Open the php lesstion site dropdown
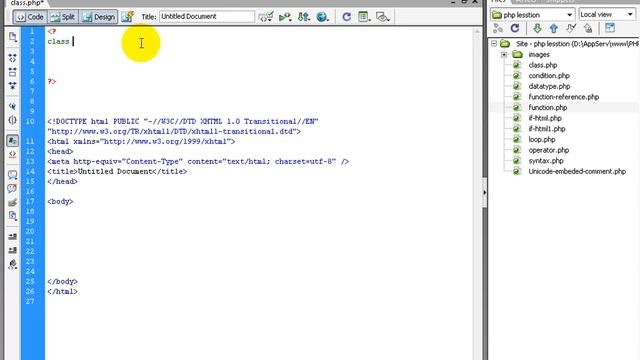This screenshot has width=640, height=360. pyautogui.click(x=532, y=15)
